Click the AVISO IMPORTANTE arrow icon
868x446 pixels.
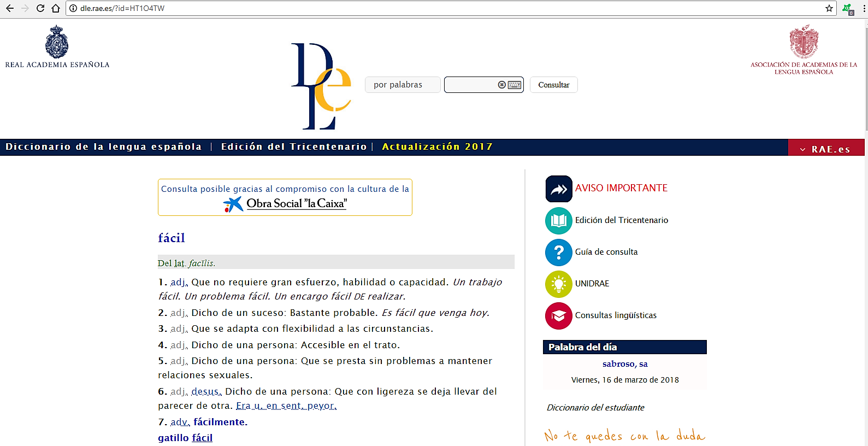(x=559, y=189)
